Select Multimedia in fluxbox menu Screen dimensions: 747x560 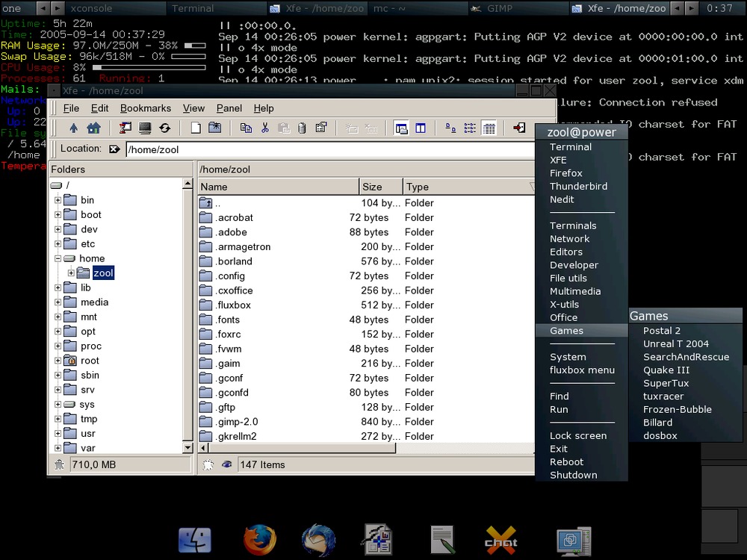[x=575, y=291]
